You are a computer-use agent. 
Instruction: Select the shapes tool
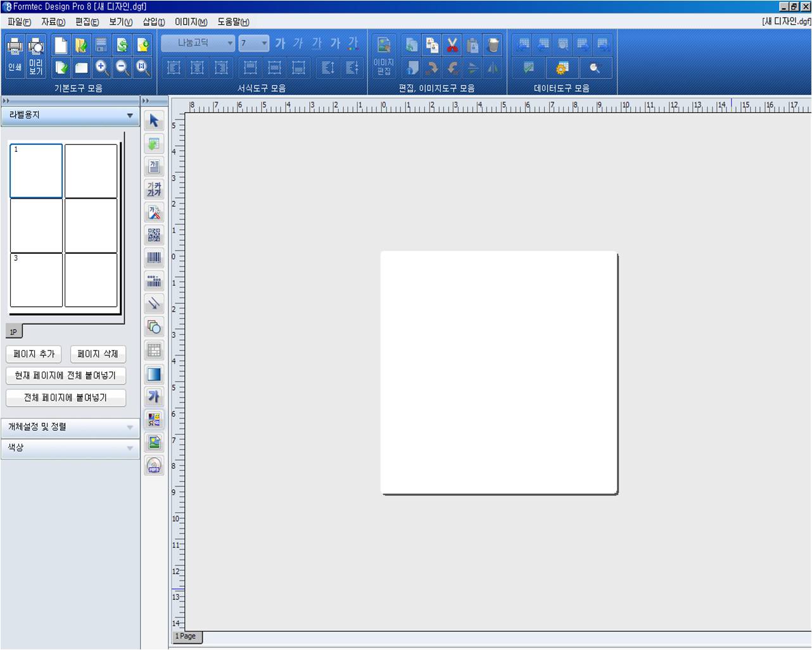154,327
